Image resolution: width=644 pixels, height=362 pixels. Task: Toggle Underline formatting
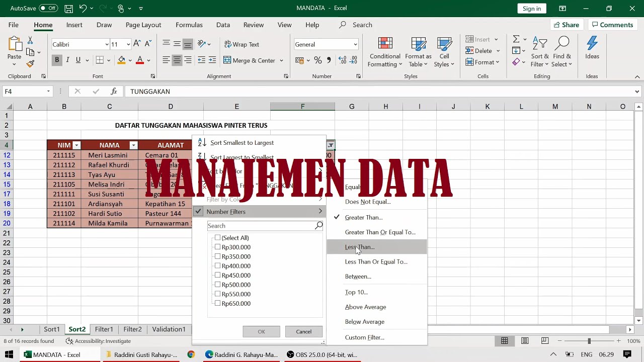coord(78,60)
